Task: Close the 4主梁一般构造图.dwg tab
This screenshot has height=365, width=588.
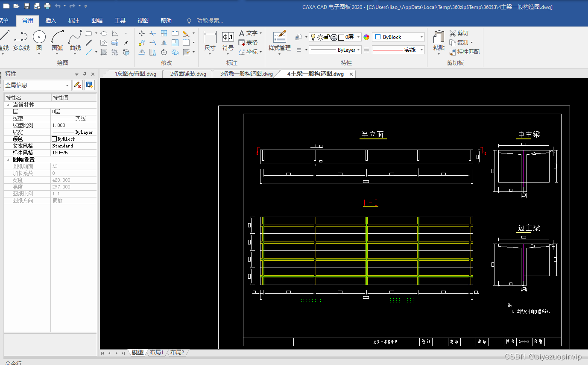Action: point(351,74)
